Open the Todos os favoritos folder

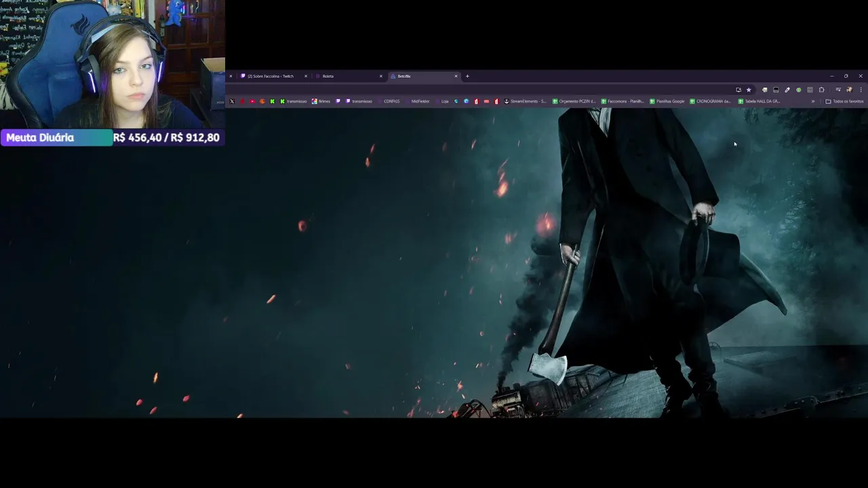844,101
